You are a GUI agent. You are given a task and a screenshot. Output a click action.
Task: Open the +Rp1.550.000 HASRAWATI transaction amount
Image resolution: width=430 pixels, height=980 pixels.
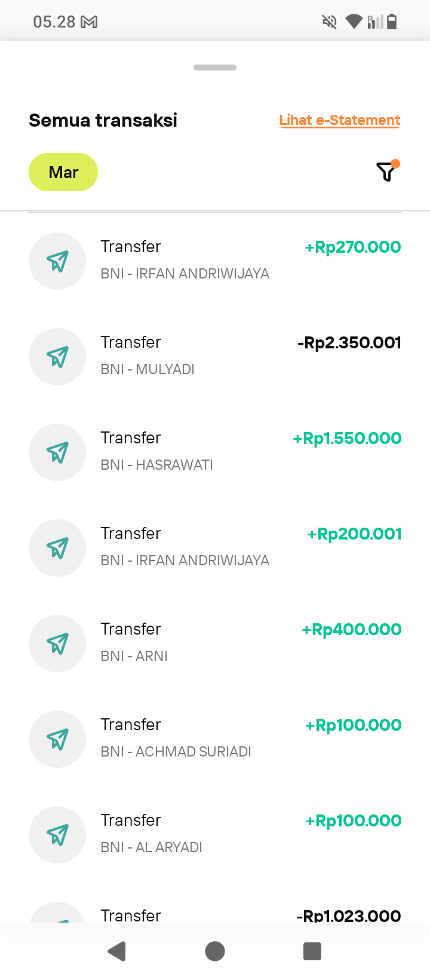[347, 438]
